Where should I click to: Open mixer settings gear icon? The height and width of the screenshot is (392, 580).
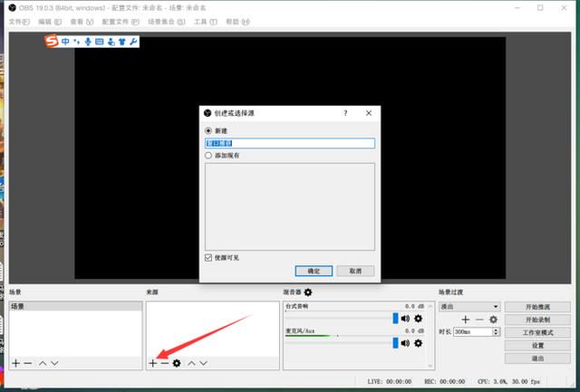coord(308,292)
